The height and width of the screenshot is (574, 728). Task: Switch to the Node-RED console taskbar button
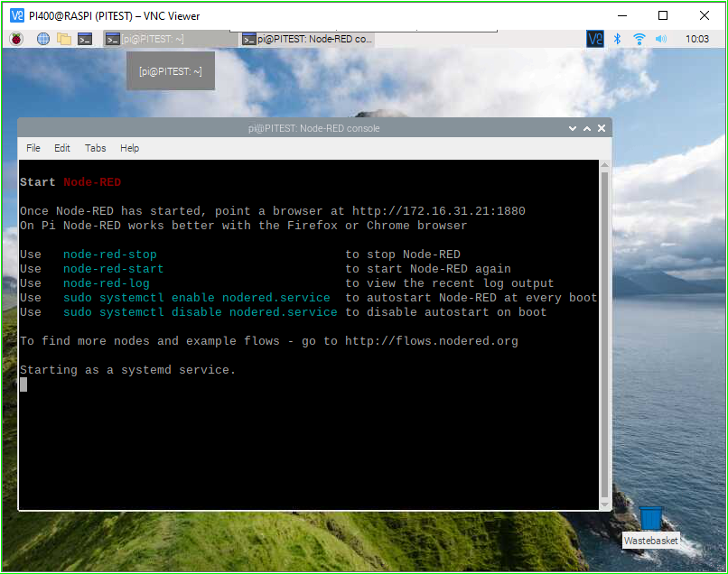click(x=308, y=39)
